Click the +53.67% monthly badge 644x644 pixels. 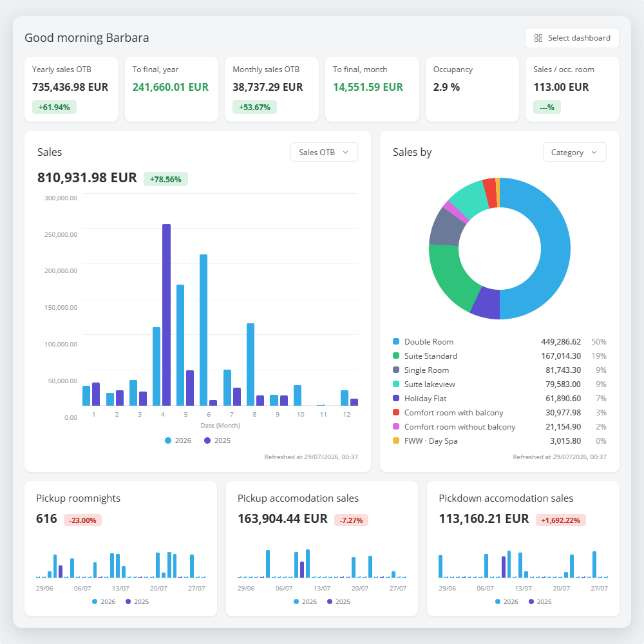[x=254, y=107]
